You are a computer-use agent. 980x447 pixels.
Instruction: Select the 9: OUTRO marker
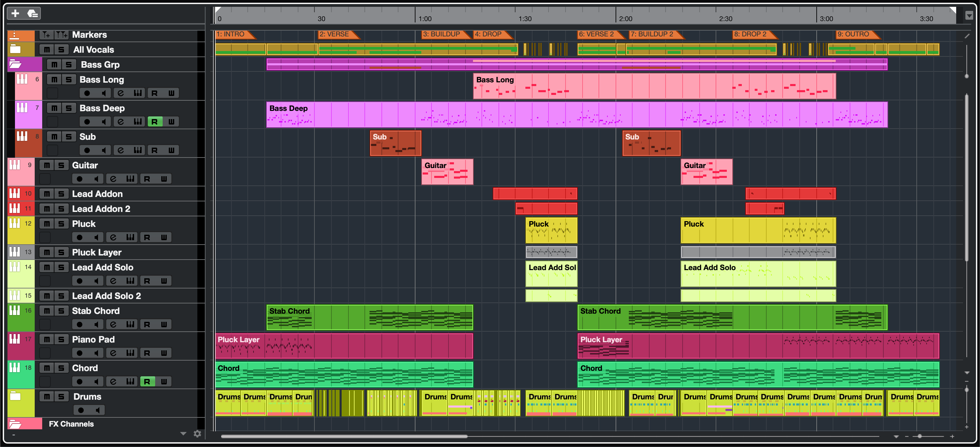(853, 34)
